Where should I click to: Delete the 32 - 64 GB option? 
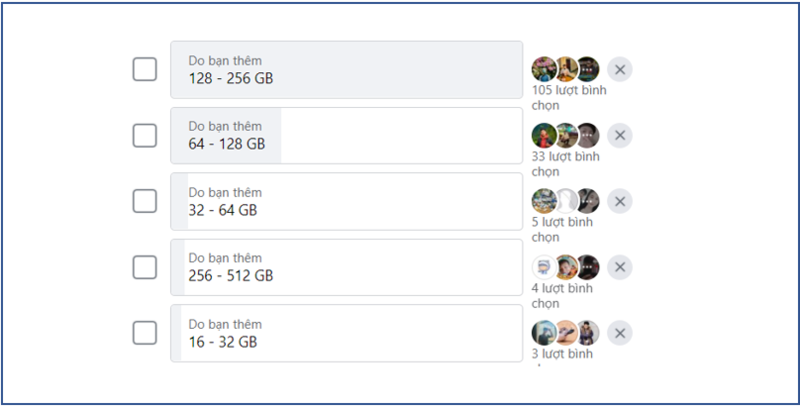(620, 201)
